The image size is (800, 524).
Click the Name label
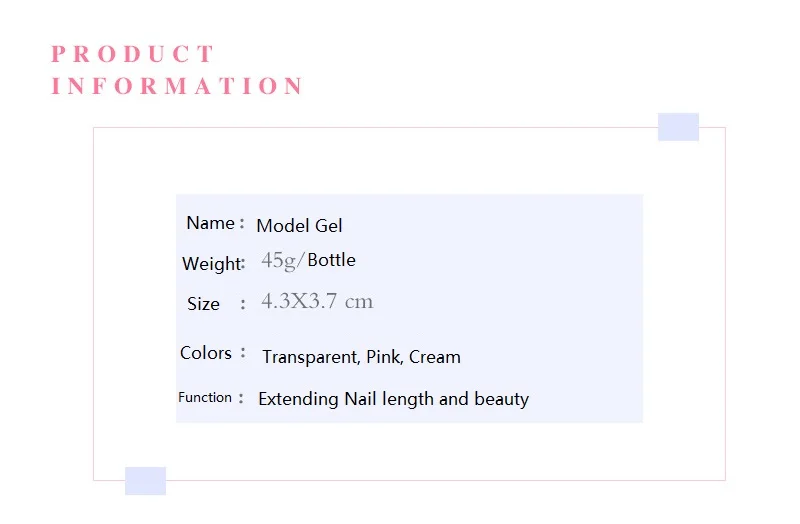coord(210,223)
